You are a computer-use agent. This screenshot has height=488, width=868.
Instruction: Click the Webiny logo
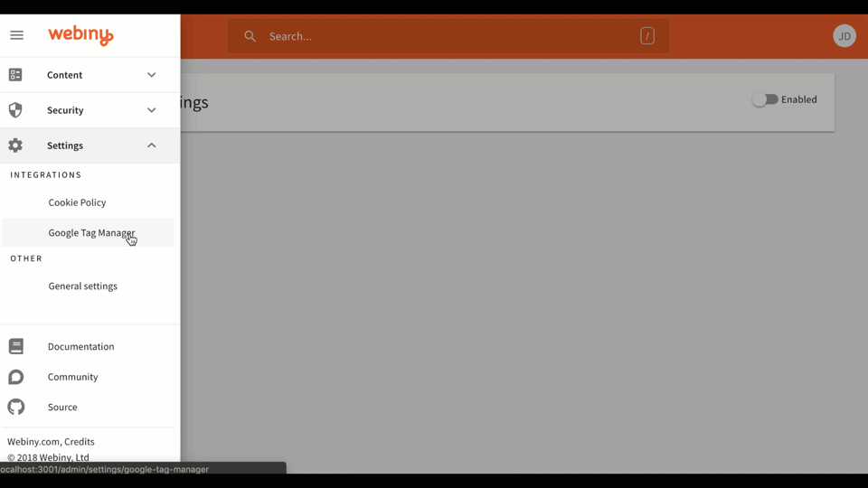coord(80,35)
